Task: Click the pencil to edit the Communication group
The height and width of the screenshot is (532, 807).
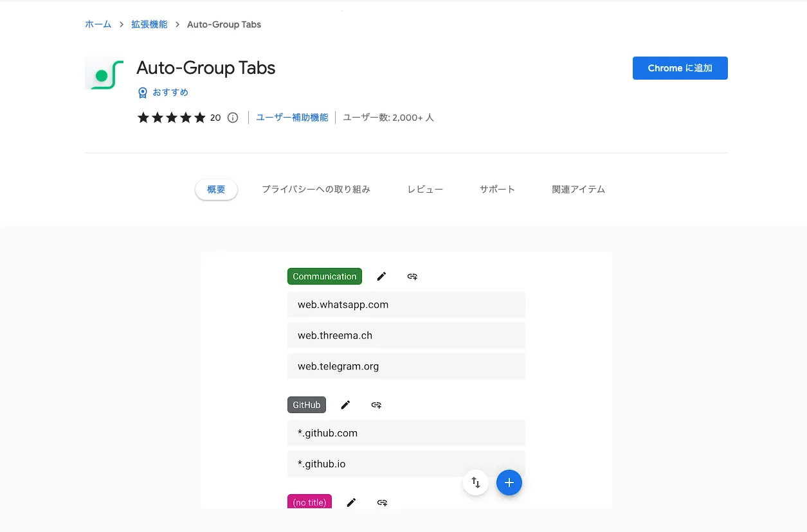Action: (x=381, y=276)
